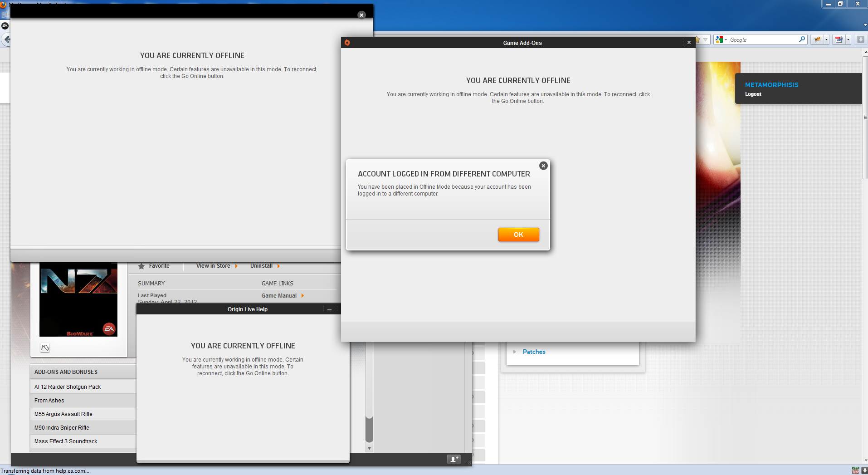The width and height of the screenshot is (868, 475).
Task: Click the Firefox page scrollbar down arrow
Action: [865, 460]
